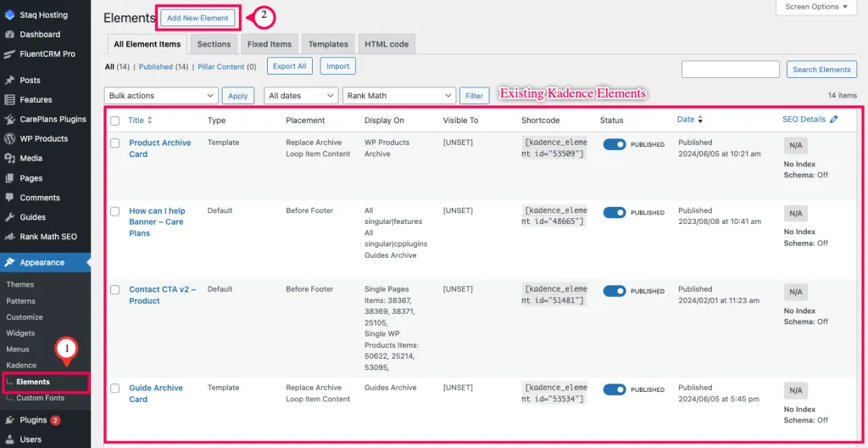Viewport: 868px width, 448px height.
Task: Click the Export All button
Action: [290, 66]
